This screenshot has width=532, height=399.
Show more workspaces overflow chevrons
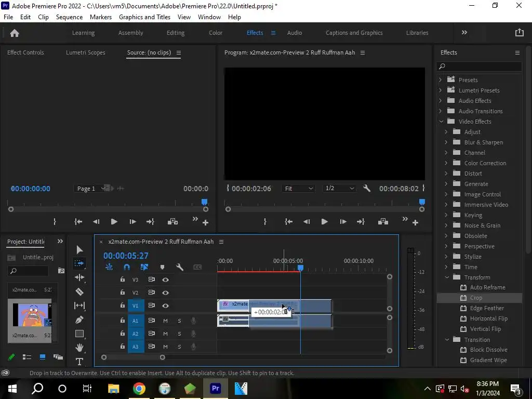pyautogui.click(x=464, y=33)
